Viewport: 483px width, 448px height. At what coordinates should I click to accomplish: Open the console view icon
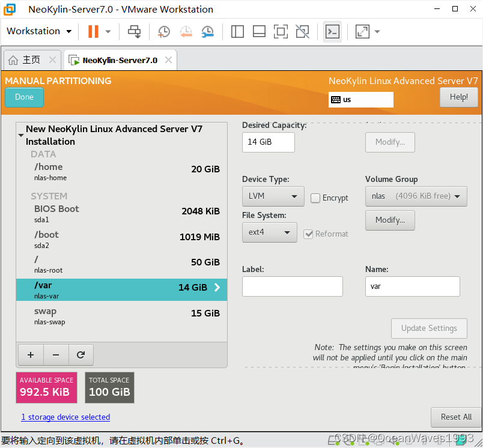pos(332,31)
